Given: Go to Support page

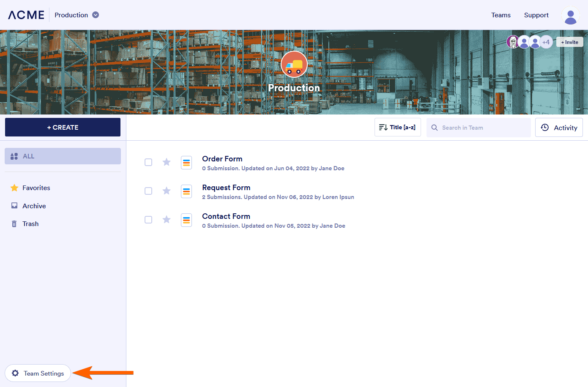Looking at the screenshot, I should (536, 15).
